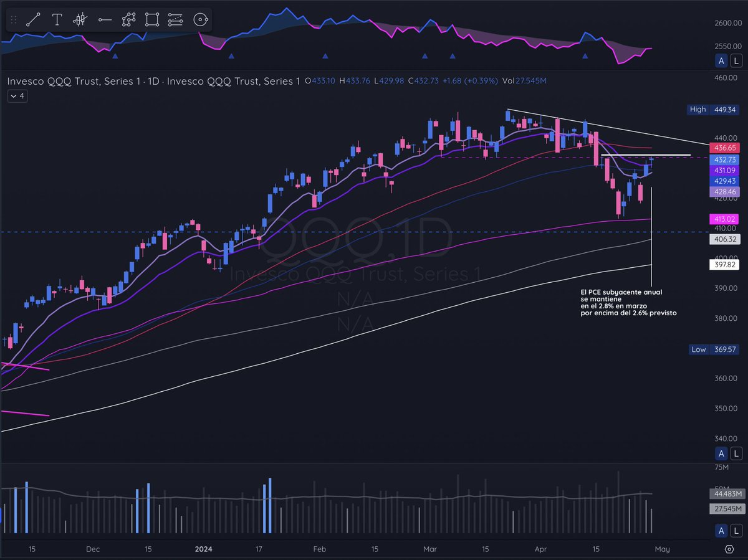Click the magenta 413.02 price tag
Image resolution: width=748 pixels, height=560 pixels.
(724, 219)
